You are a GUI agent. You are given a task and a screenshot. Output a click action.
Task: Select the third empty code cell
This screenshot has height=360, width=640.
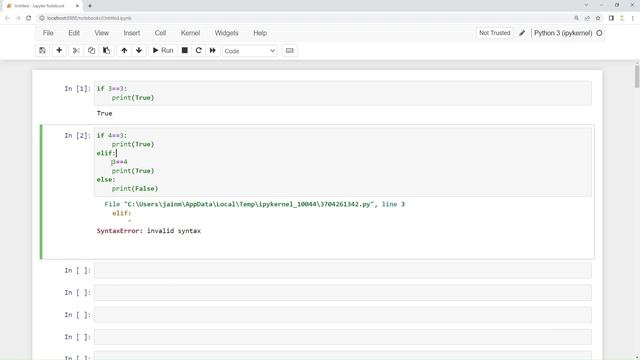point(342,315)
